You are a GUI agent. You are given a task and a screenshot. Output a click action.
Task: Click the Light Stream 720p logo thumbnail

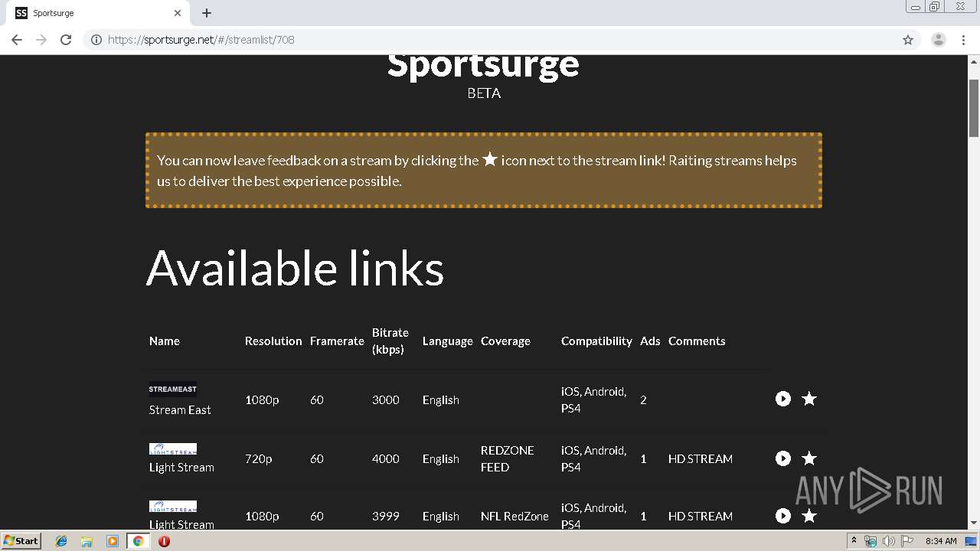[173, 448]
